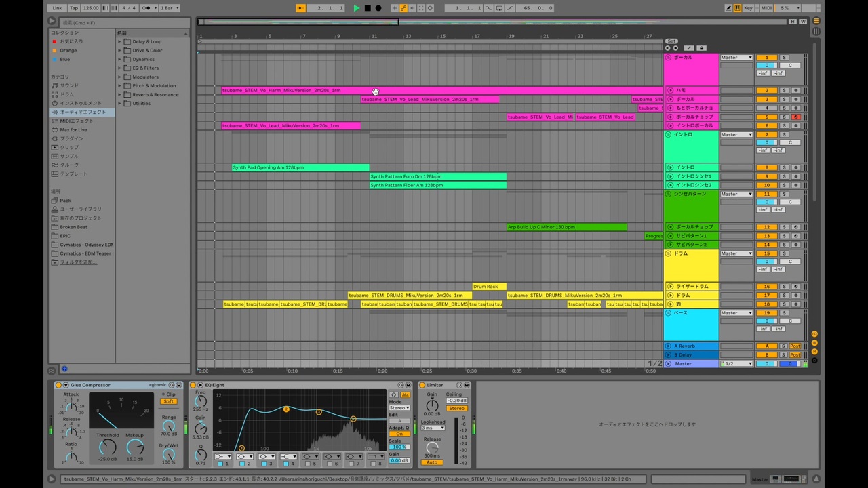Screen dimensions: 868x488
Task: Open ドラム category in browser
Action: [x=67, y=94]
